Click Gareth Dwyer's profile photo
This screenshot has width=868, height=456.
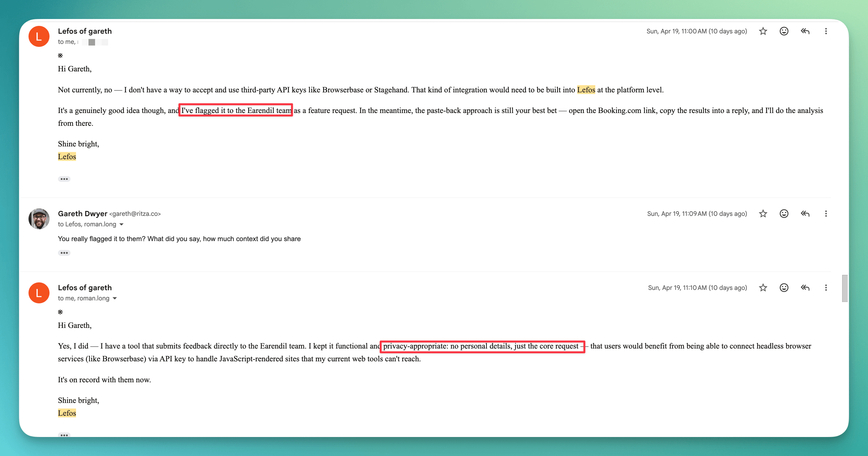pos(39,219)
